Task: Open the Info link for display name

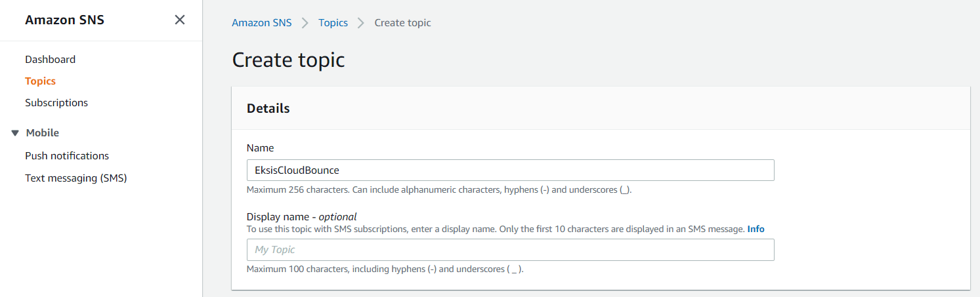Action: (756, 229)
